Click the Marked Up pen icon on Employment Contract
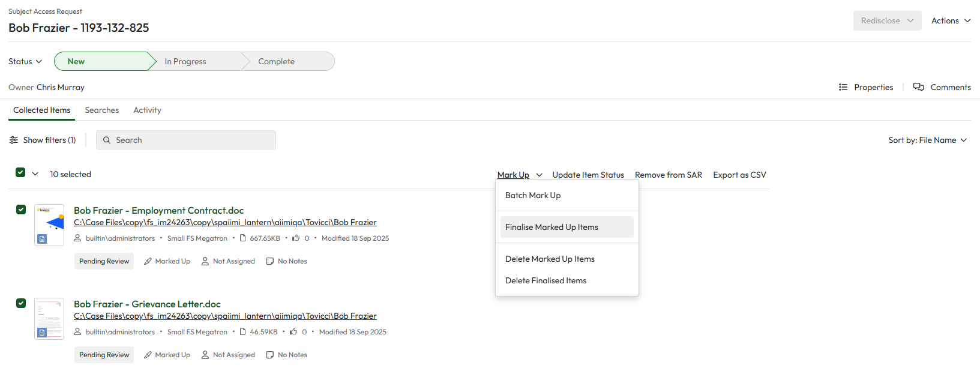This screenshot has height=377, width=980. pyautogui.click(x=148, y=261)
